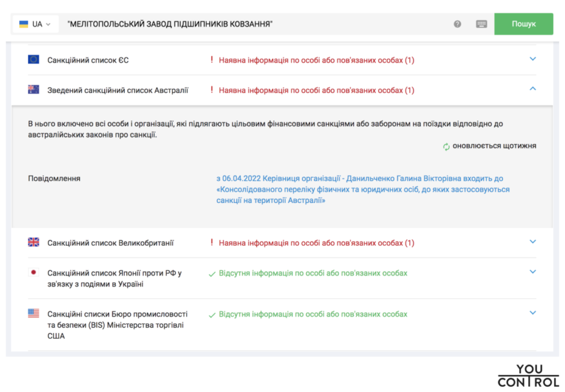Image resolution: width=565 pixels, height=392 pixels.
Task: Click the USA flag icon
Action: (x=33, y=313)
